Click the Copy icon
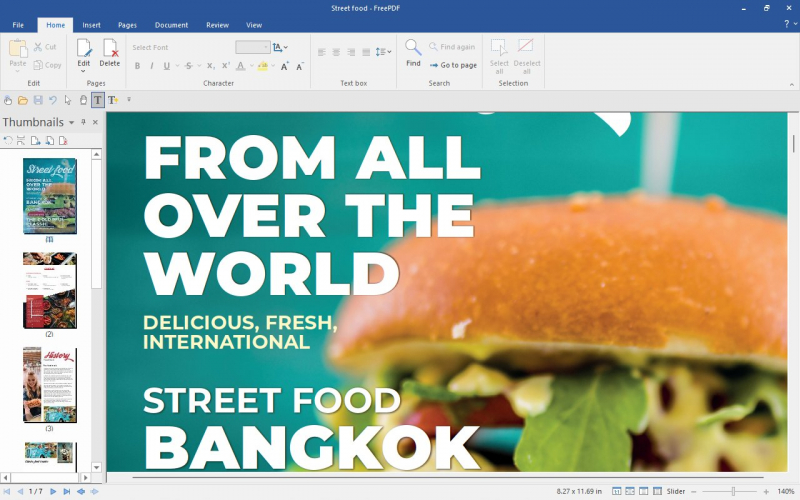 click(x=38, y=65)
